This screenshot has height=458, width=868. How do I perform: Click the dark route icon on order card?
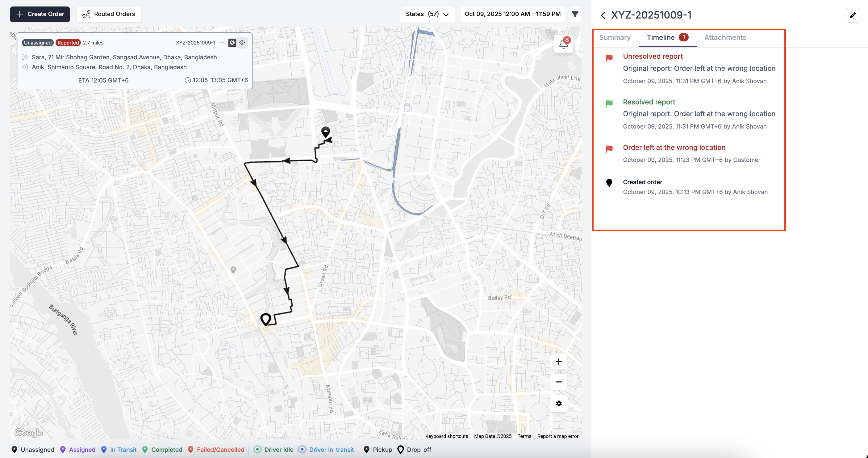click(232, 43)
